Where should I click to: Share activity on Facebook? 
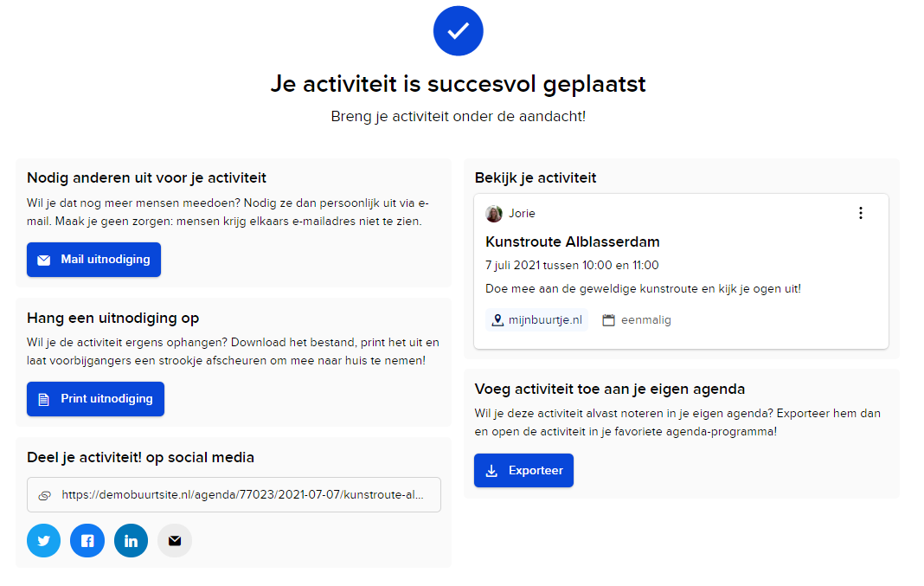point(87,541)
